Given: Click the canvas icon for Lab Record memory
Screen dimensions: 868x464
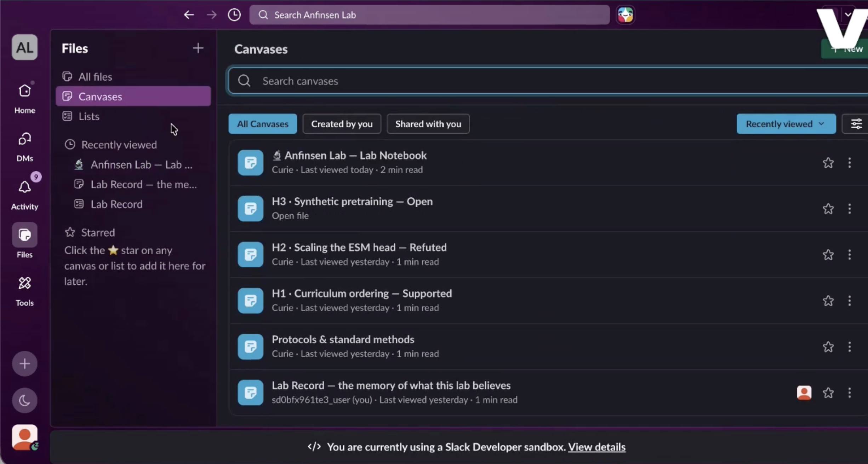Looking at the screenshot, I should click(x=250, y=393).
